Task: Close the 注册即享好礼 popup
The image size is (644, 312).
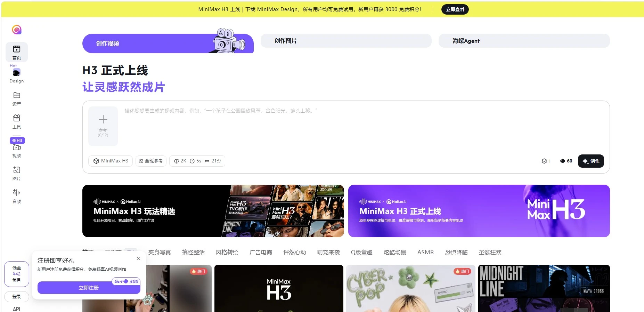Action: 138,258
